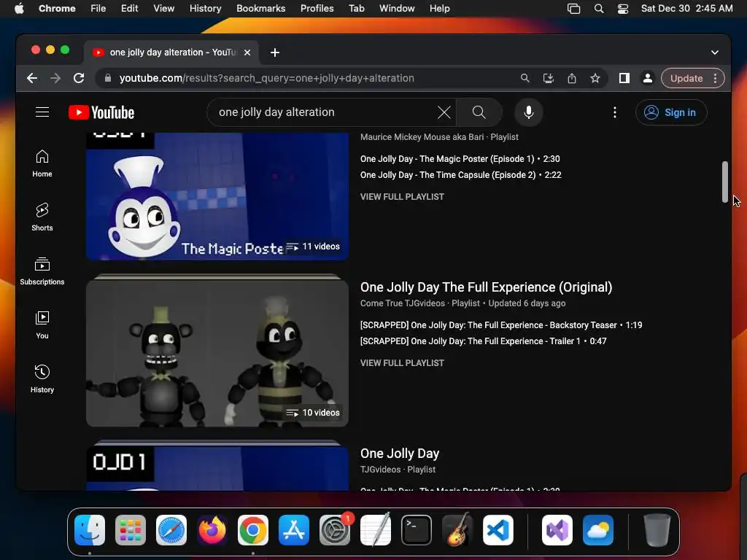
Task: Click the magnifier search button
Action: coord(479,112)
